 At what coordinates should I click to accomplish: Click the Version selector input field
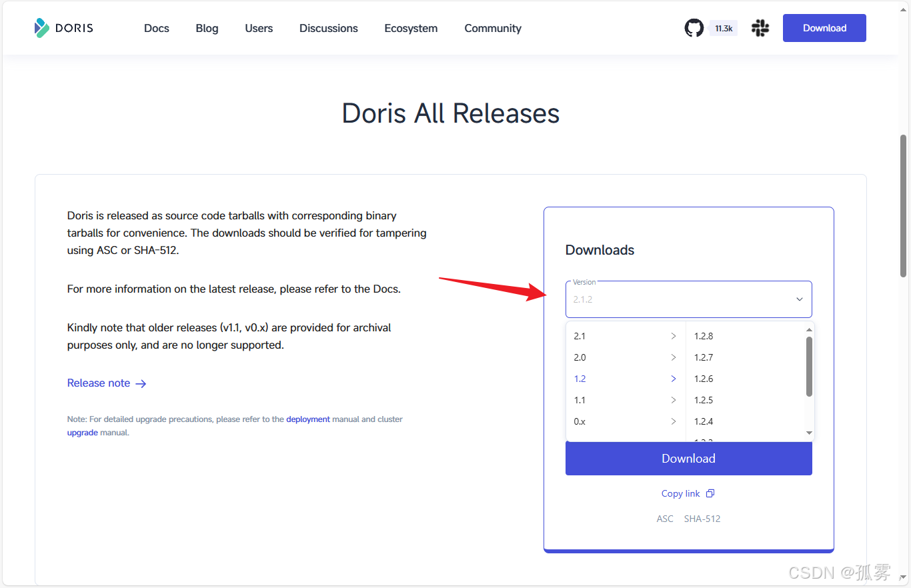click(x=688, y=299)
